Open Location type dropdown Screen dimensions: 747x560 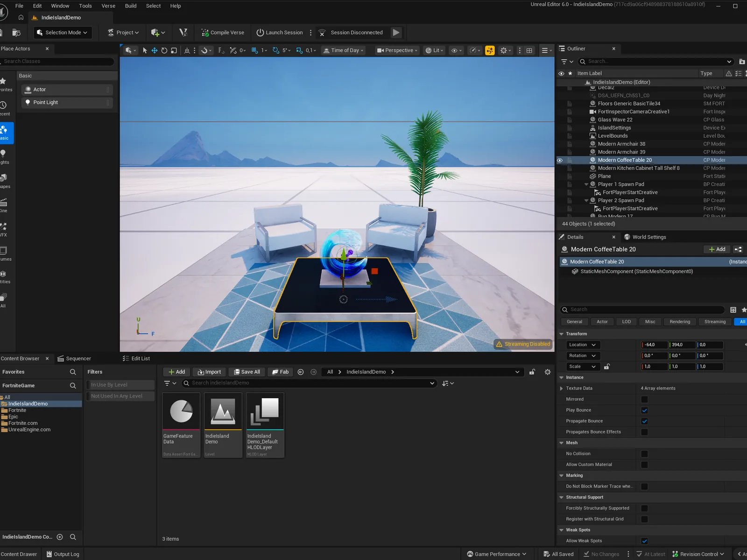coord(583,345)
